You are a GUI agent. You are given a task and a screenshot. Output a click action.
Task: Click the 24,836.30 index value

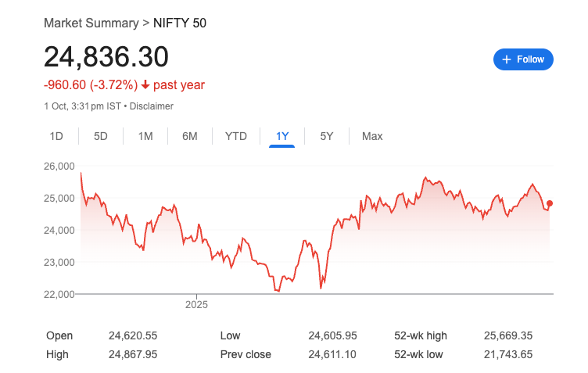106,56
